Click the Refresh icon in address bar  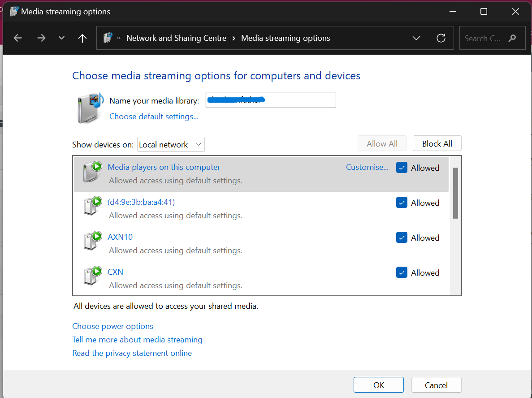pos(441,38)
